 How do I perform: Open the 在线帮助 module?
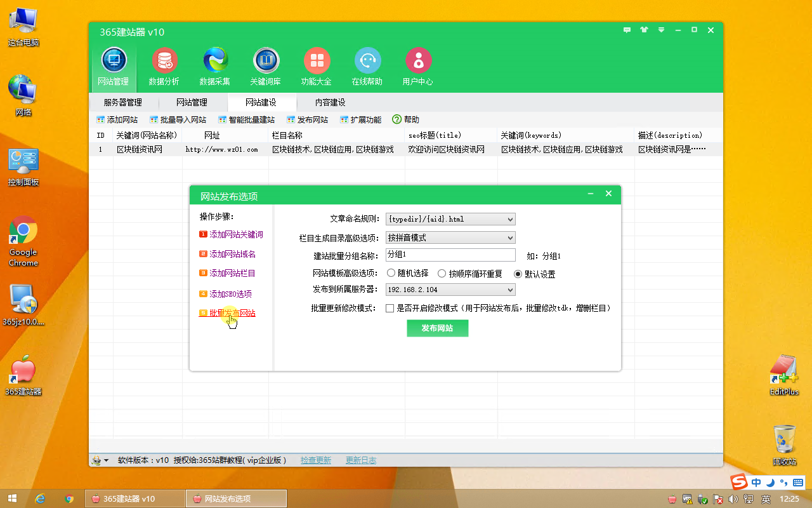[367, 67]
